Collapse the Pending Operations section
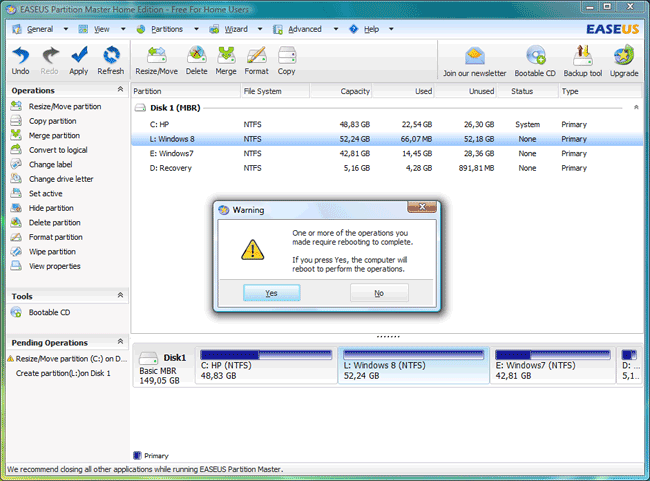The height and width of the screenshot is (481, 650). 121,342
